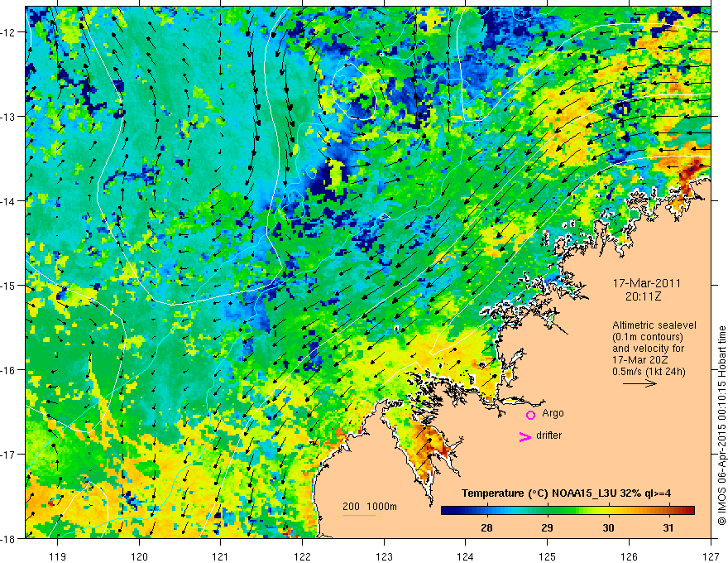Click the '119' longitude axis label
The height and width of the screenshot is (563, 728).
[x=58, y=556]
